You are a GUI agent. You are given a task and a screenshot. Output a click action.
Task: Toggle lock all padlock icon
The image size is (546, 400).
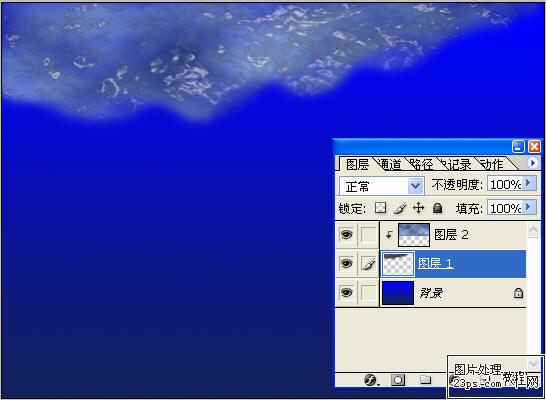tap(437, 208)
